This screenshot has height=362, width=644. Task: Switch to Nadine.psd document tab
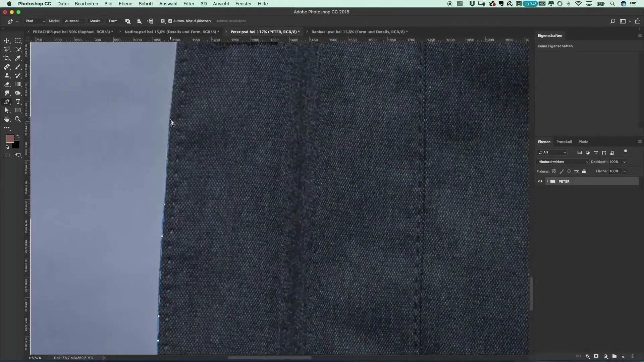[172, 32]
